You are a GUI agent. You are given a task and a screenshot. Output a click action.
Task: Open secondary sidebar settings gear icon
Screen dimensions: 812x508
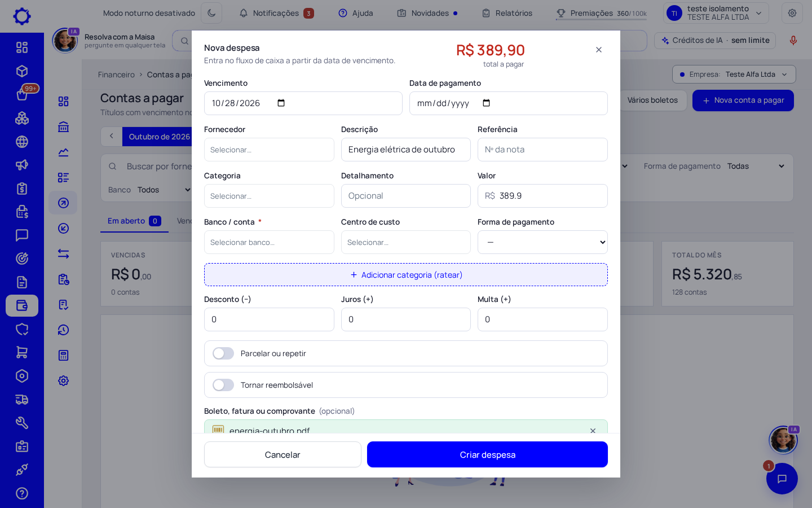coord(63,380)
